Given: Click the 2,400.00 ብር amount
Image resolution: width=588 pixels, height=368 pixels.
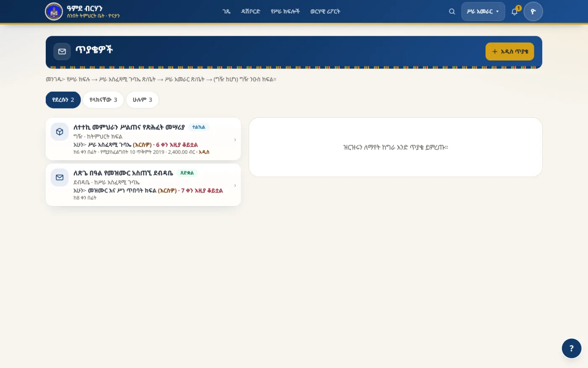Looking at the screenshot, I should click(181, 152).
